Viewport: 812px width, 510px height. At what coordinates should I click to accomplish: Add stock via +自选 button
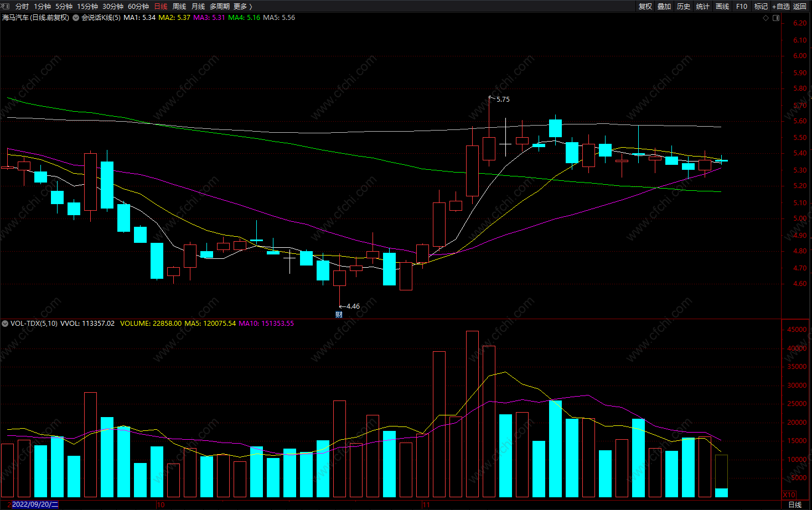[781, 7]
